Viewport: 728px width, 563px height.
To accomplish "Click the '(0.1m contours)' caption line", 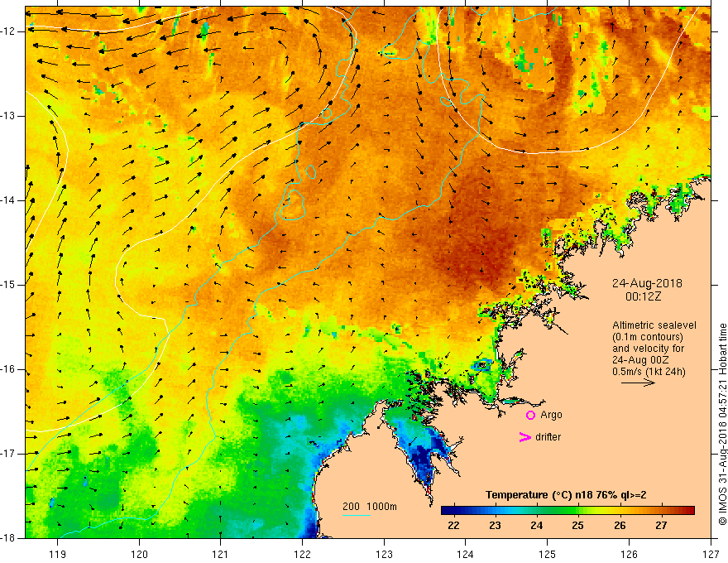I will (648, 337).
